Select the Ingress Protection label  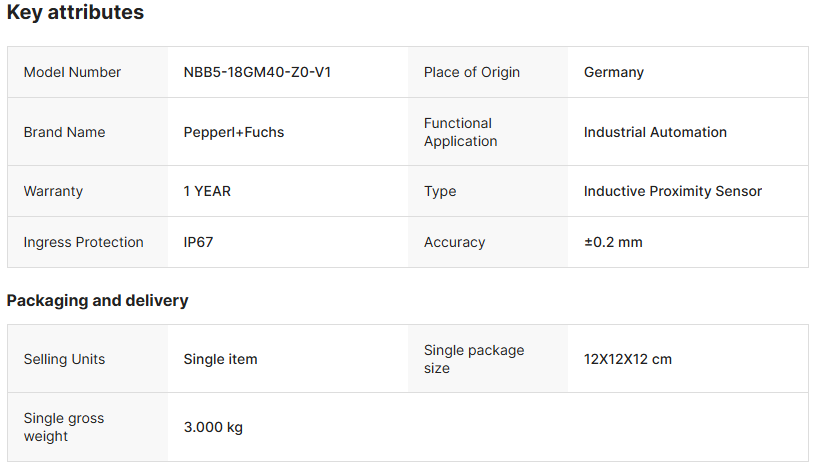[x=83, y=242]
